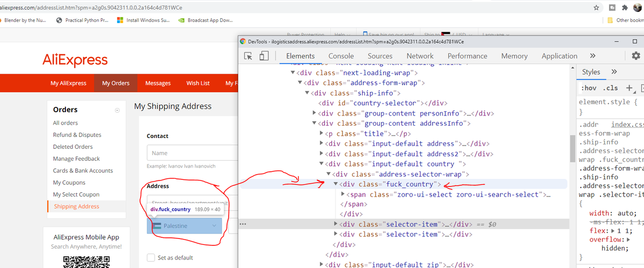This screenshot has width=644, height=268.
Task: Open Broadcast App Dow... bookmark
Action: pos(206,20)
